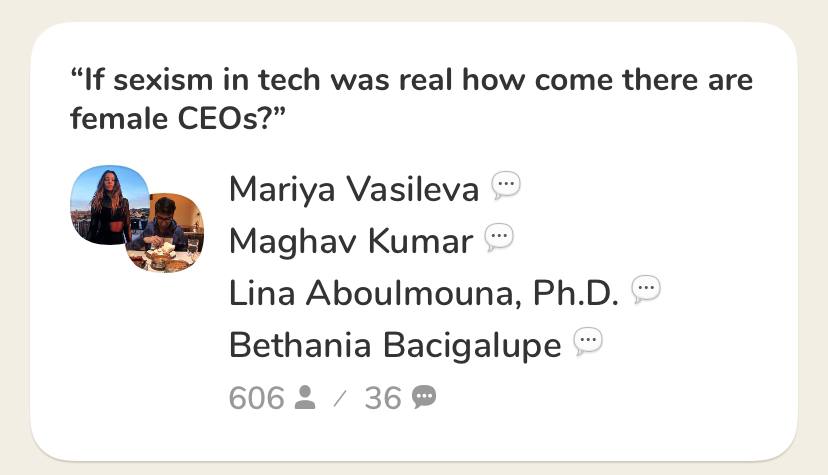Select speaker name Maghav Kumar

click(x=351, y=241)
